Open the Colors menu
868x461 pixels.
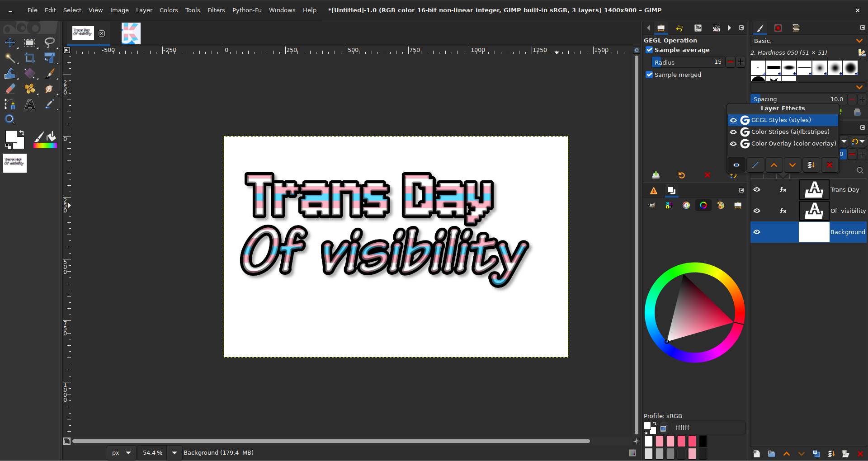(169, 10)
